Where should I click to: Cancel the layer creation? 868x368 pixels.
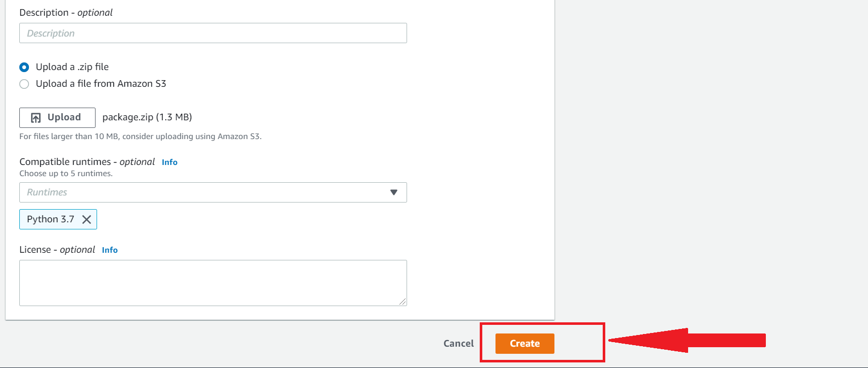(x=458, y=343)
